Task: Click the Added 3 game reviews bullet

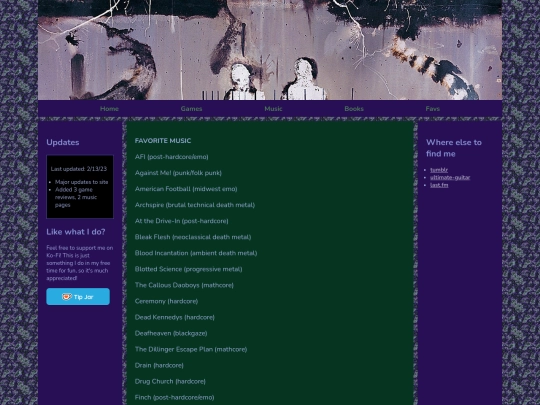Action: coord(76,197)
